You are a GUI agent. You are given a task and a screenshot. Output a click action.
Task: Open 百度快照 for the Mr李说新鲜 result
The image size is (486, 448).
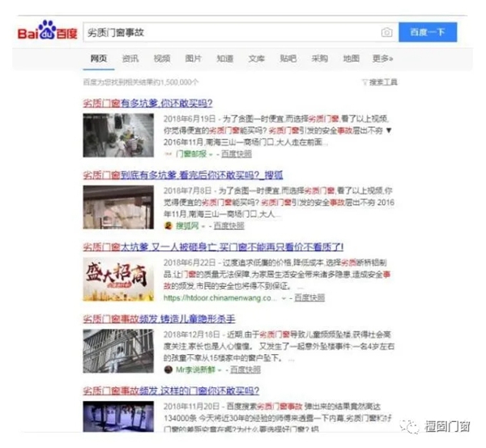tap(245, 369)
